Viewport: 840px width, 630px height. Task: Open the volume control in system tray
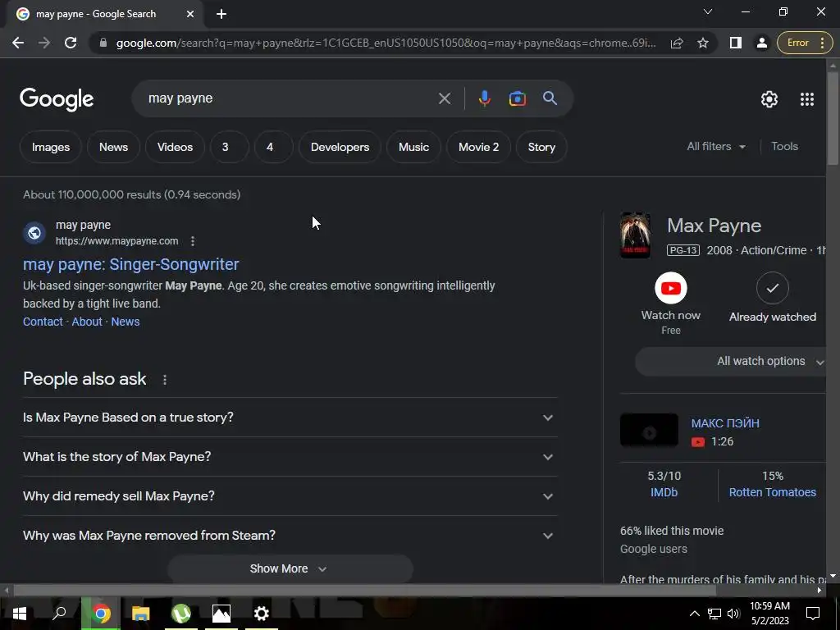point(733,614)
